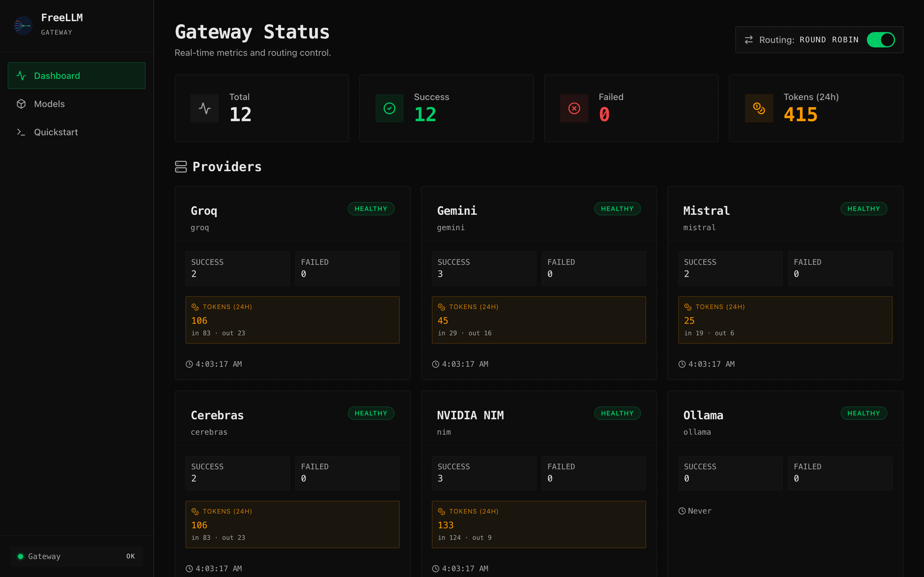Click the clock icon in the Groq card
The image size is (924, 577).
coord(189,364)
